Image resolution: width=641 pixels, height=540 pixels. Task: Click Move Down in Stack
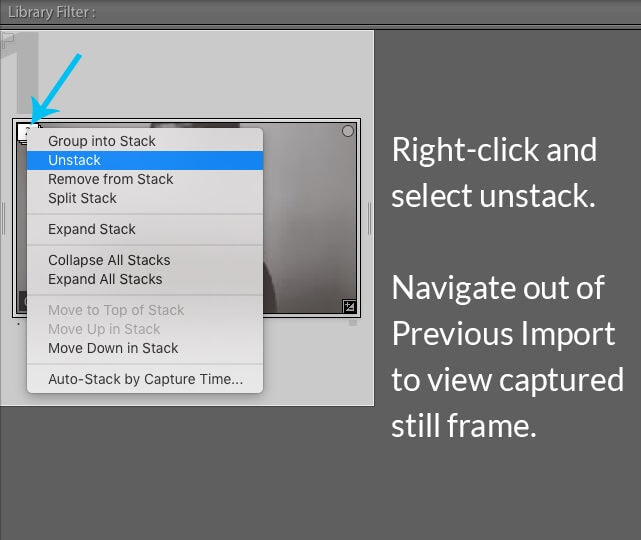(x=113, y=348)
